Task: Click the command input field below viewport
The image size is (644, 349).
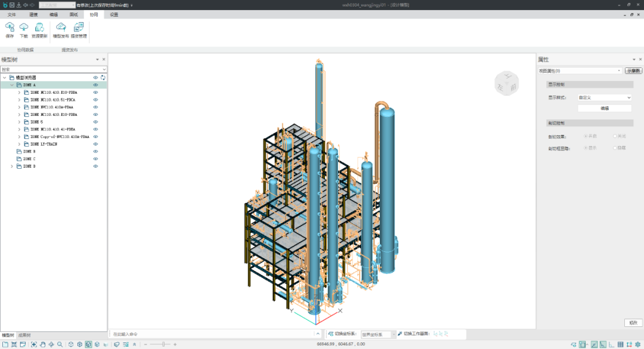Action: [212, 334]
